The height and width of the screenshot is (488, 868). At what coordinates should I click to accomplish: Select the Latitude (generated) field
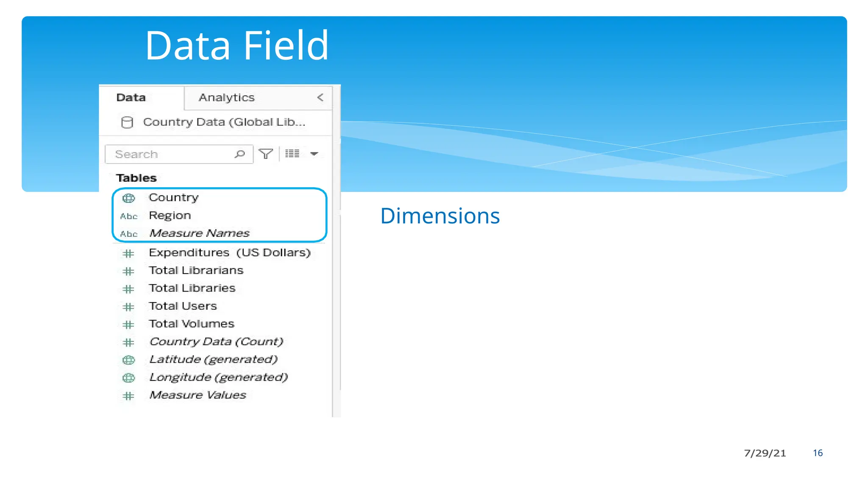click(214, 359)
